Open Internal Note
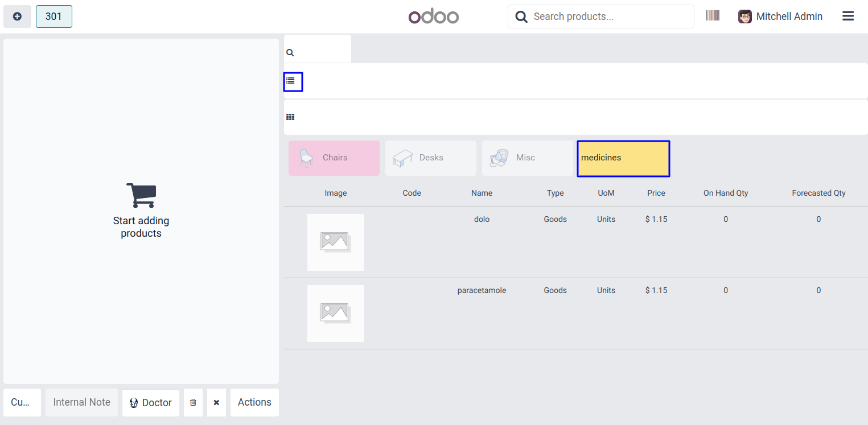The height and width of the screenshot is (425, 868). coord(81,402)
